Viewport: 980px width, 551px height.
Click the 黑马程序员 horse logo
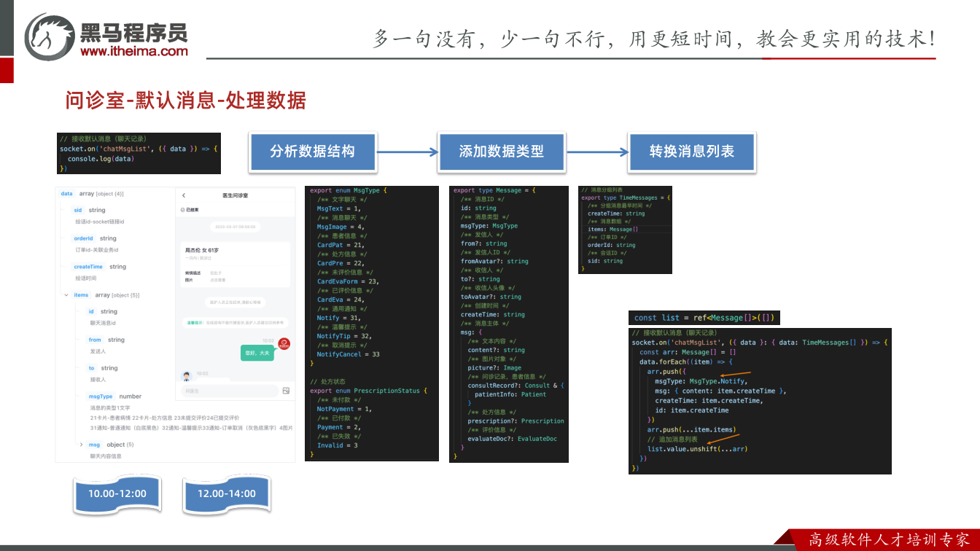click(x=50, y=36)
